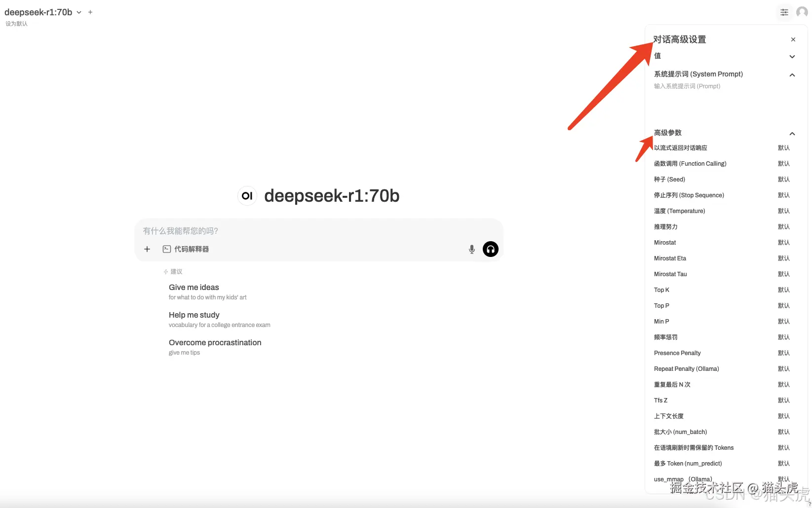Toggle 默认 for Min P
Screen dimensions: 812x508
[784, 322]
